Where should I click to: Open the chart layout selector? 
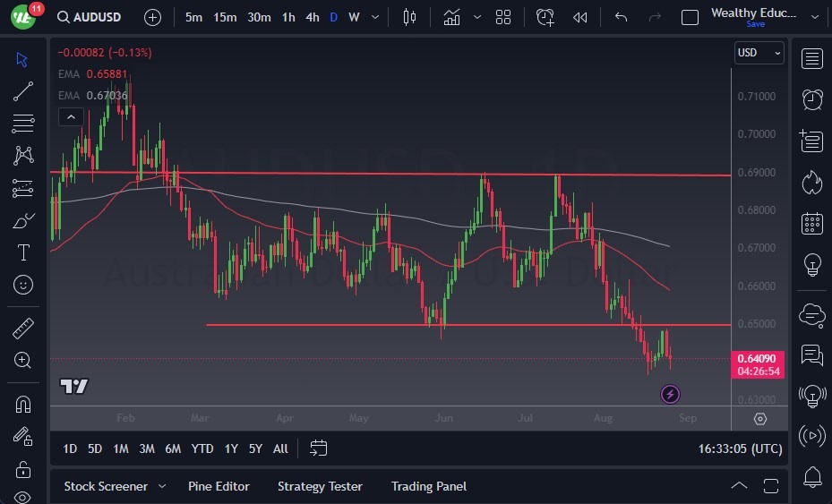pos(690,18)
